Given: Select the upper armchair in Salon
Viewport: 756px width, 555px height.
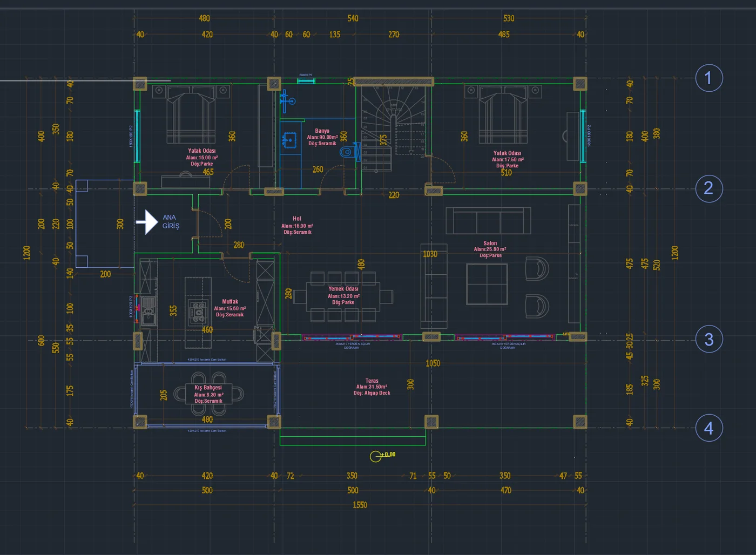Looking at the screenshot, I should 537,268.
